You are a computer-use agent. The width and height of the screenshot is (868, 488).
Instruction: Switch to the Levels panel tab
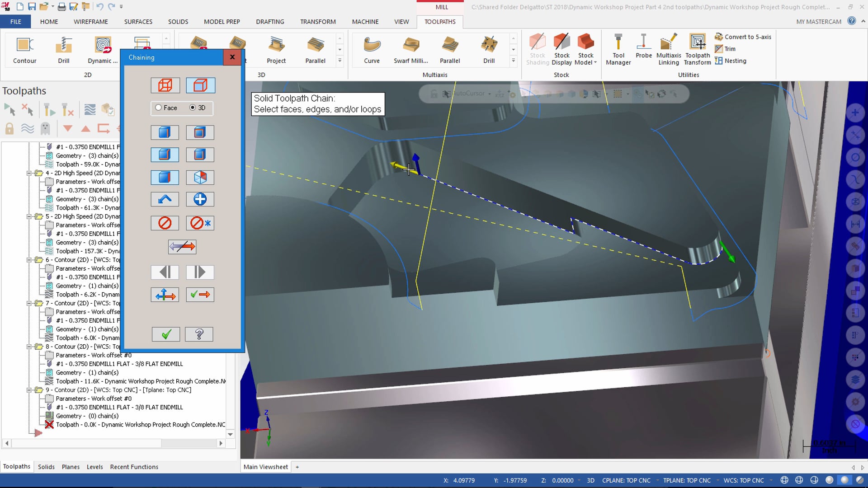point(94,467)
